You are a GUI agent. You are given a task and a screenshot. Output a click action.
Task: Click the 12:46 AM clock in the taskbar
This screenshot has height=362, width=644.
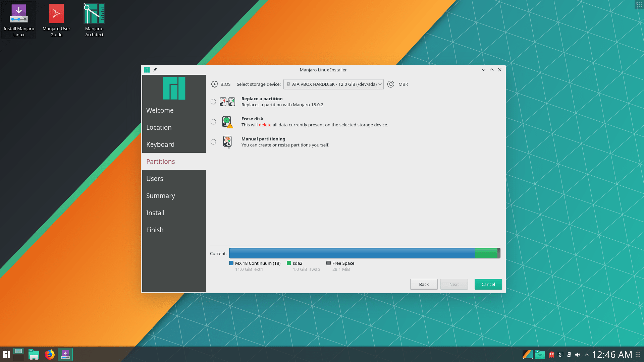[612, 355]
